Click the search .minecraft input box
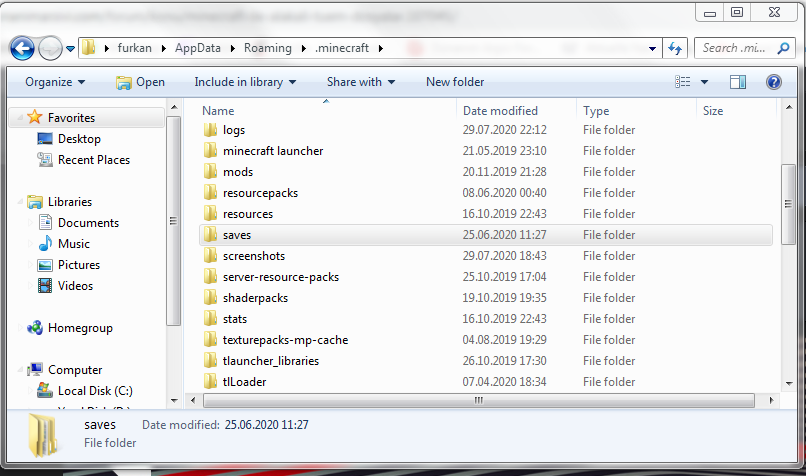 point(734,48)
